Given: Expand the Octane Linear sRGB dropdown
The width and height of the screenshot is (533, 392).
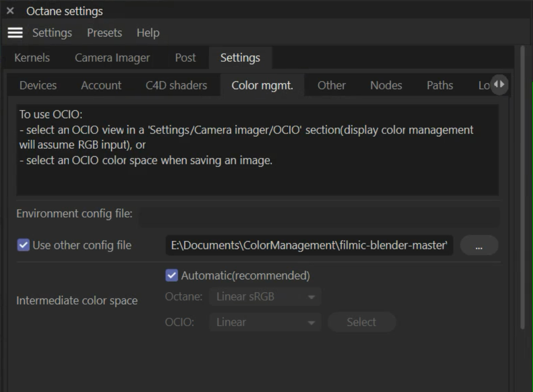Looking at the screenshot, I should [265, 297].
